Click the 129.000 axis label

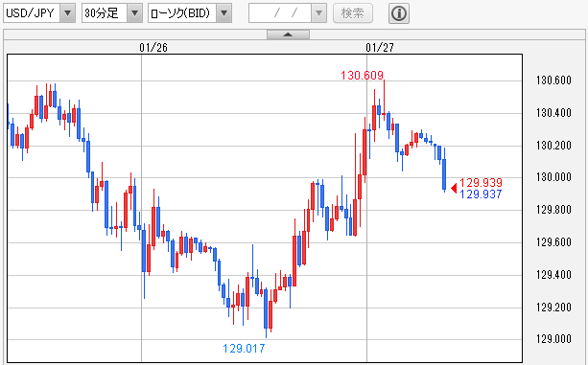(x=553, y=339)
